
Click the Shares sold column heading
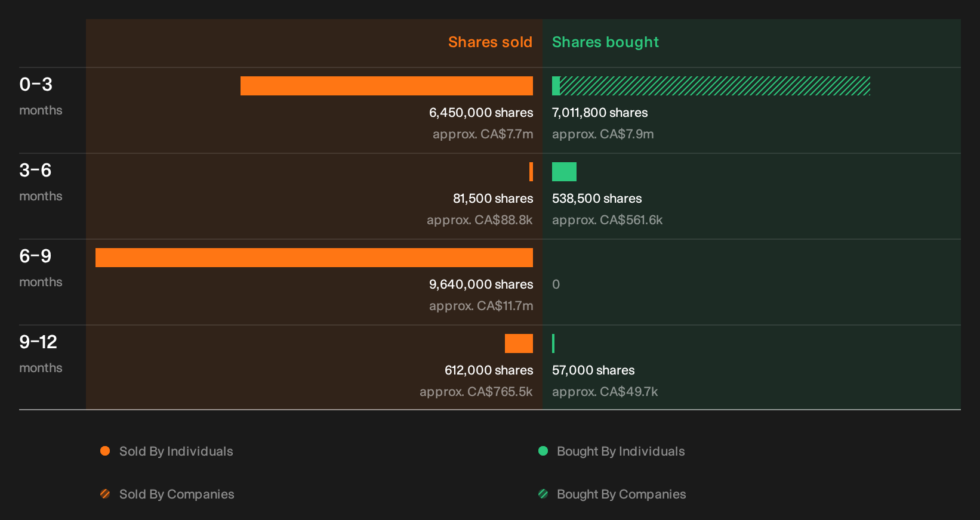pyautogui.click(x=490, y=42)
